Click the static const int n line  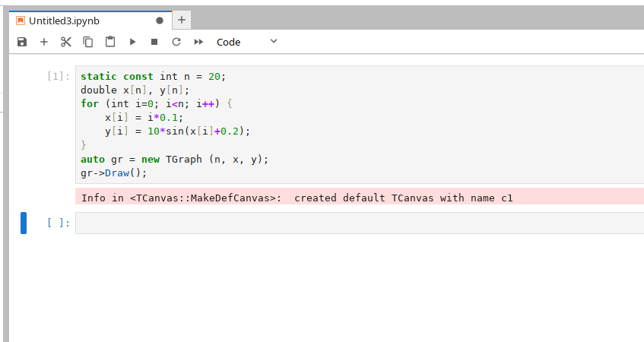154,76
